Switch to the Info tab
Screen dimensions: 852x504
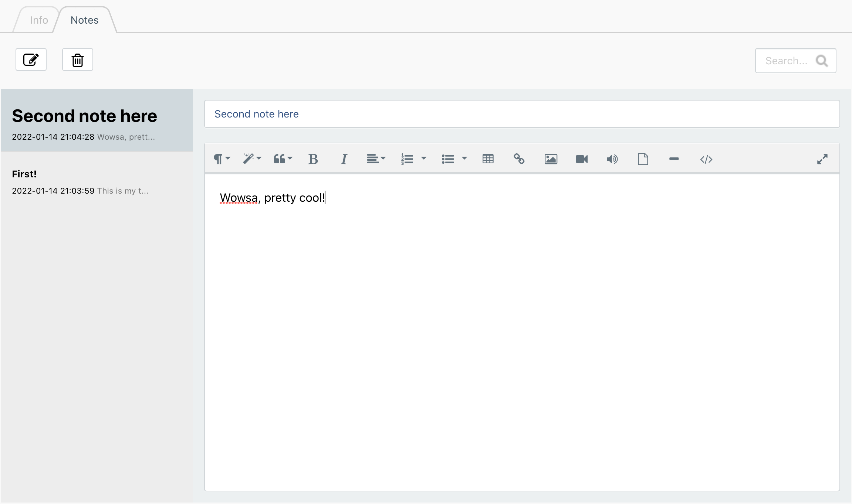[39, 20]
